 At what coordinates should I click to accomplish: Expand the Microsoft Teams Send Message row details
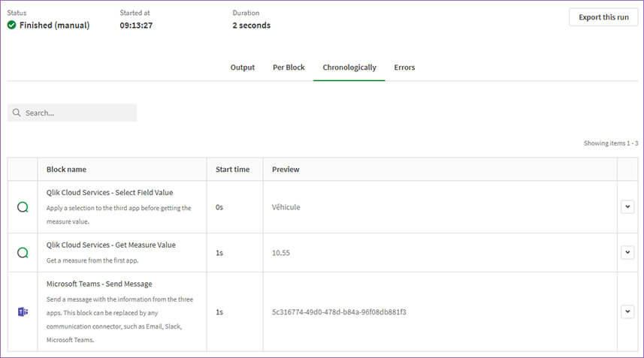point(627,311)
